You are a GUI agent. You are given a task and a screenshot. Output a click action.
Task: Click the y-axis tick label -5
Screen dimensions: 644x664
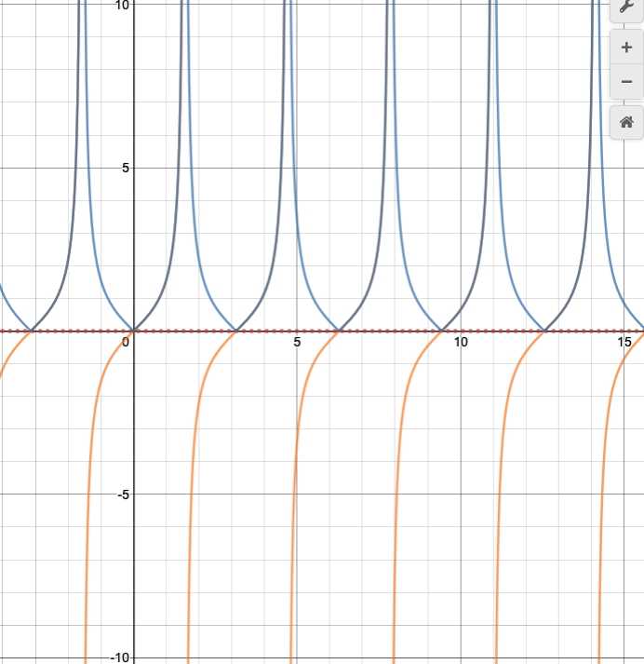118,495
